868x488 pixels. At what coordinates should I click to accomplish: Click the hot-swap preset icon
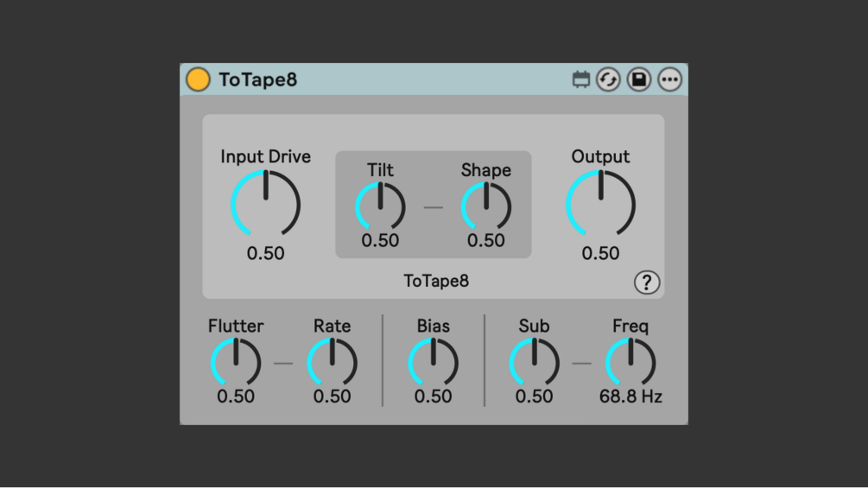[x=608, y=79]
